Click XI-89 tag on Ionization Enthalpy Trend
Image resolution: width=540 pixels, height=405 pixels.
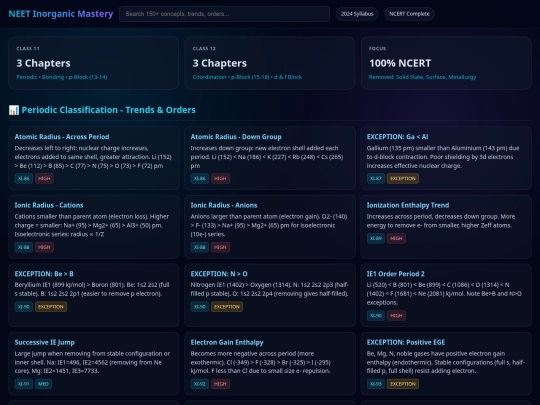(376, 238)
